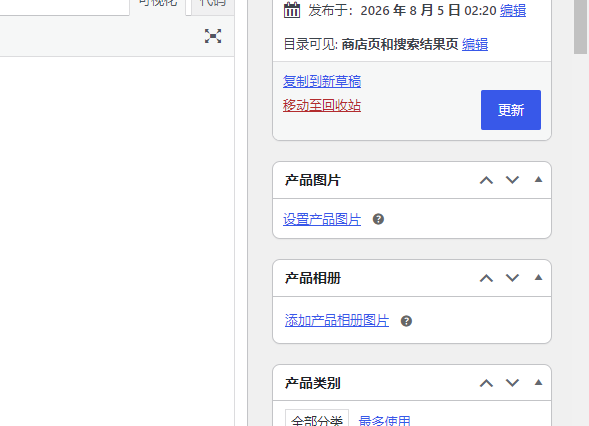Click inside the white editor content area
The height and width of the screenshot is (426, 589).
117,241
